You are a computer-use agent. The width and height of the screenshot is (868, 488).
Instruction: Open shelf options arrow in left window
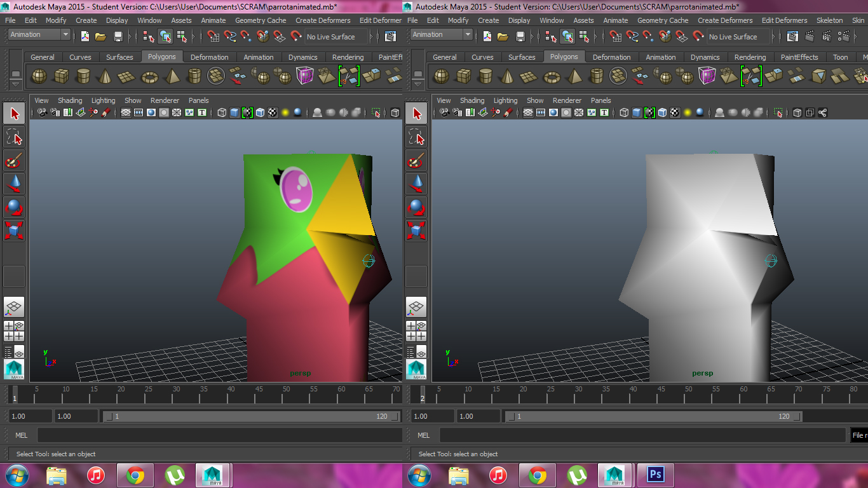[15, 84]
